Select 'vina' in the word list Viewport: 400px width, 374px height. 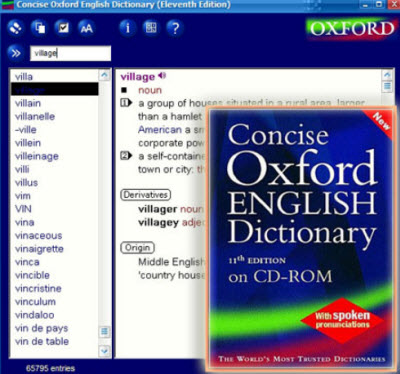(24, 222)
